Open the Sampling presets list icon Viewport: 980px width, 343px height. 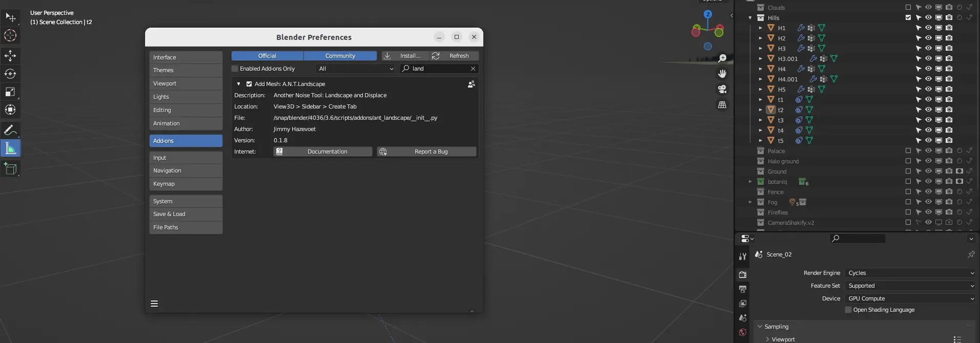pyautogui.click(x=957, y=339)
